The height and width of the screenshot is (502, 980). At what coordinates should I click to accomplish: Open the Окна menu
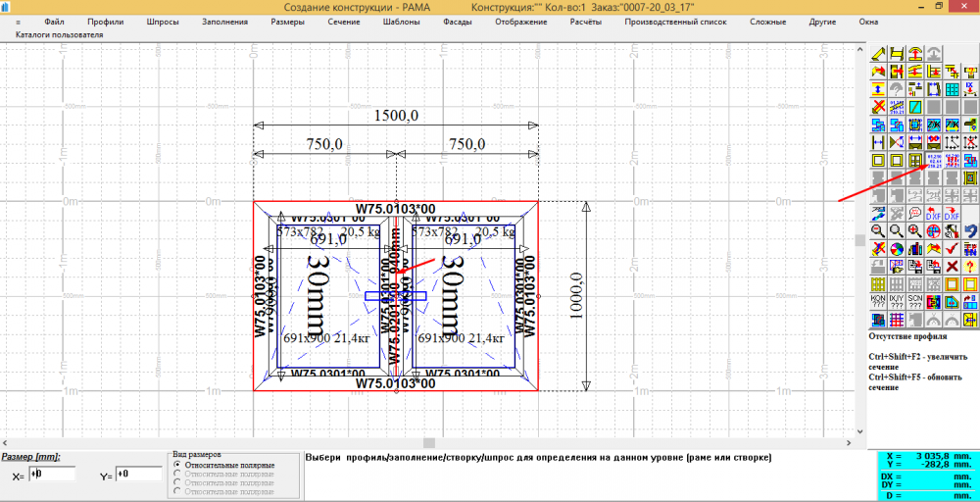[868, 22]
